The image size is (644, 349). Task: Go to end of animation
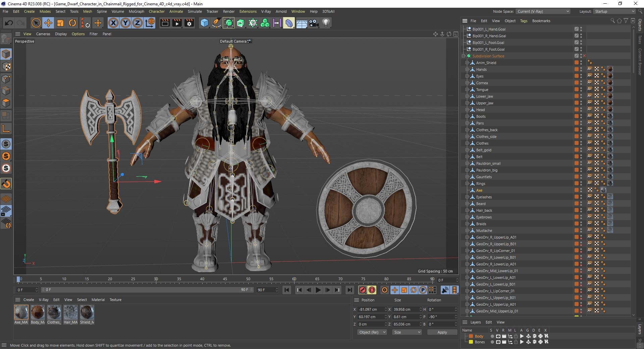tap(350, 290)
